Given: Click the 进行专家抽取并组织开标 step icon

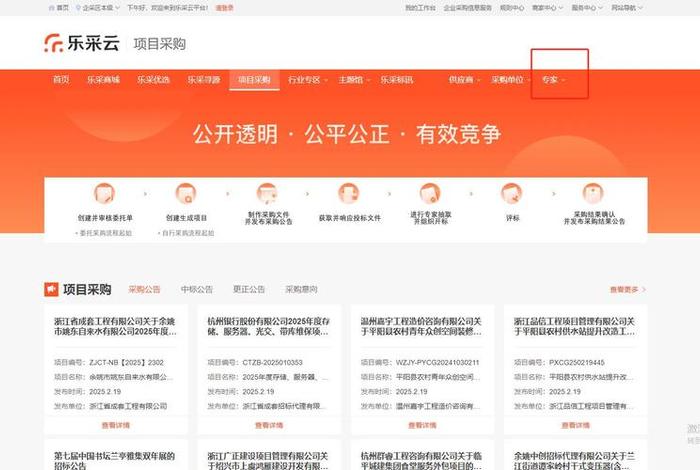Looking at the screenshot, I should click(x=430, y=193).
